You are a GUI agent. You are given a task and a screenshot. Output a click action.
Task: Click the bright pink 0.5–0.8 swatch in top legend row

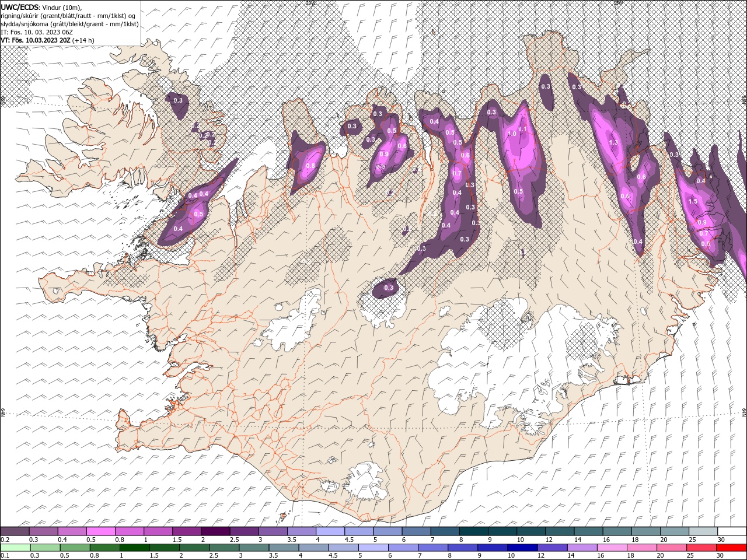pyautogui.click(x=100, y=531)
